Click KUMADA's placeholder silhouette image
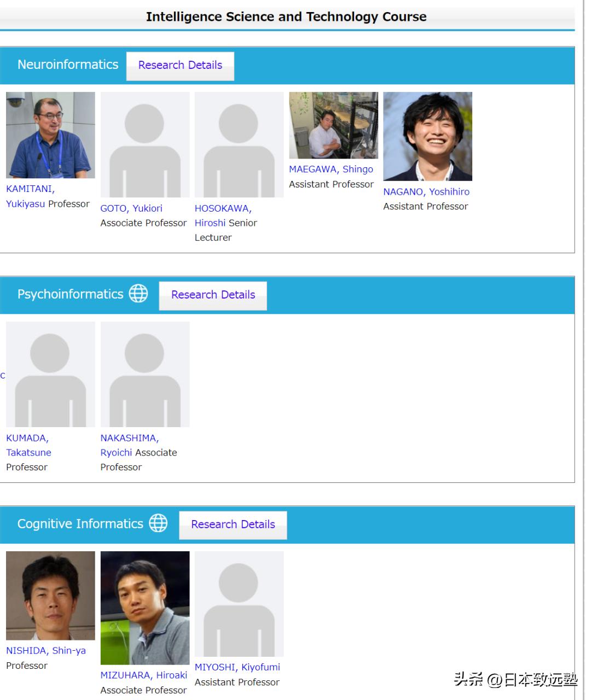 coord(50,374)
